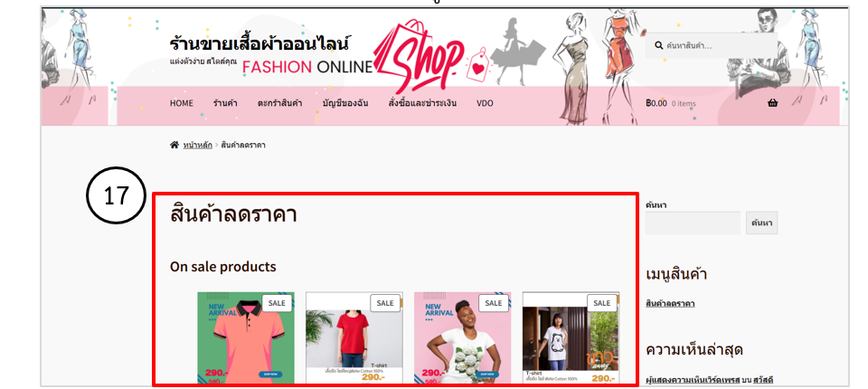Go to ร้านค้า menu item

225,103
